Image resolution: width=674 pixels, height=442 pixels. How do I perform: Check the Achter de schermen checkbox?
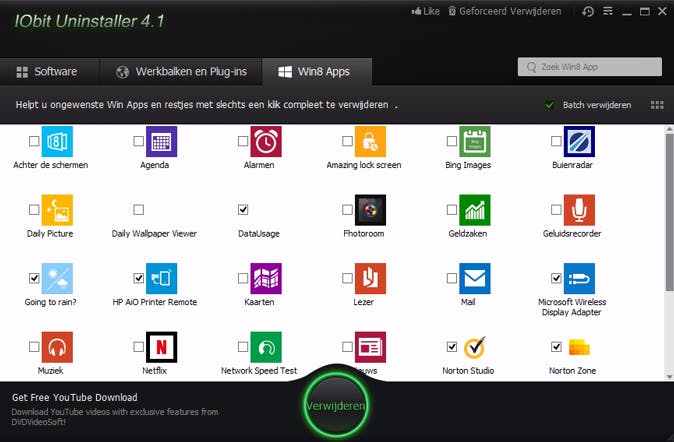pos(34,141)
